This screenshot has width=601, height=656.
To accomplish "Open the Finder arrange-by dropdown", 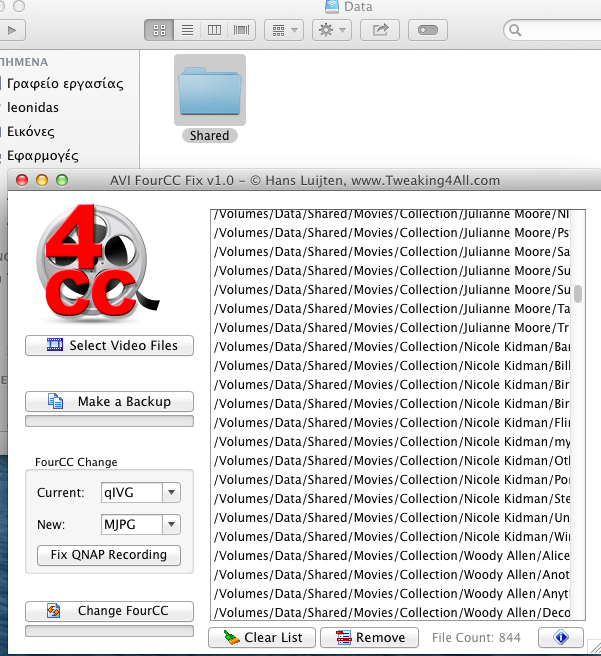I will click(284, 31).
